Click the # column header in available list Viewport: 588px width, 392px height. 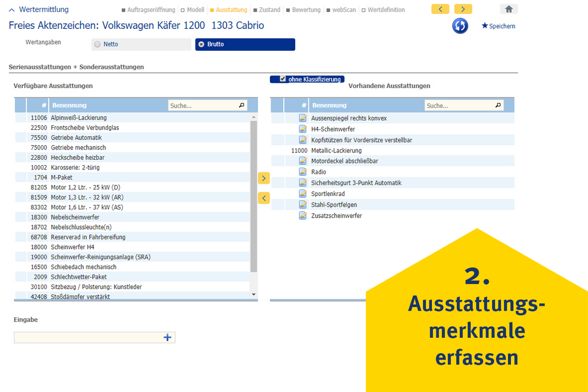click(44, 106)
